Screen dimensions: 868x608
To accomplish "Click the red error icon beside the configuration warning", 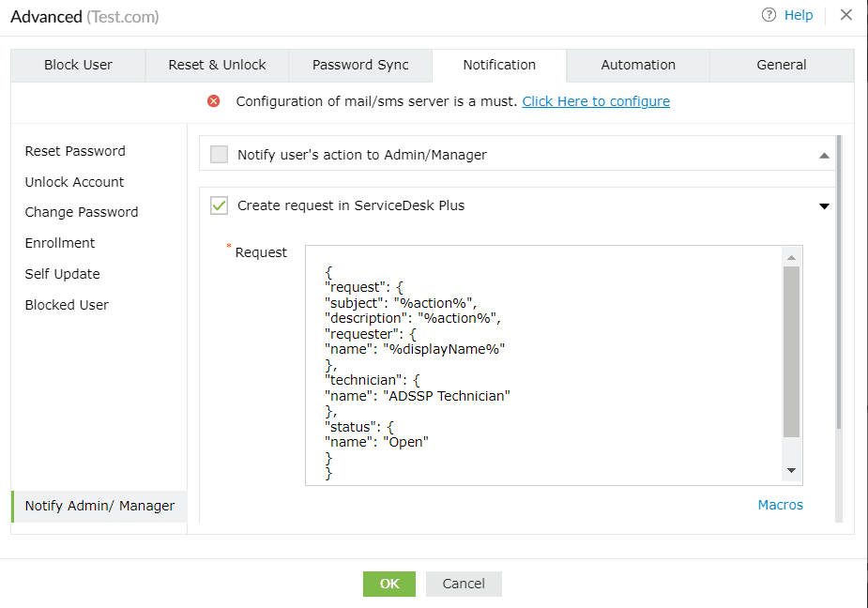I will click(x=213, y=101).
